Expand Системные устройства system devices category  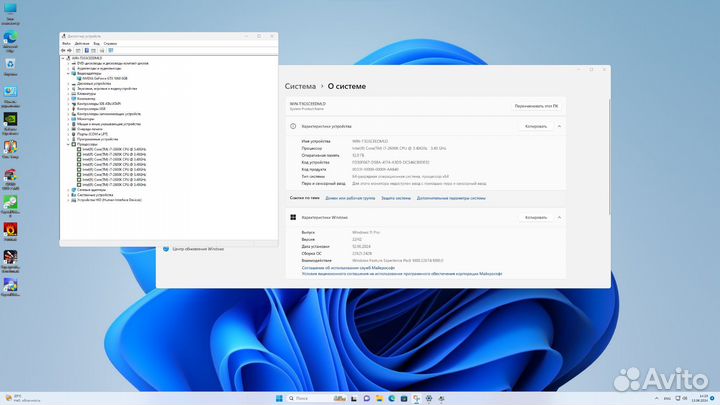pyautogui.click(x=68, y=195)
